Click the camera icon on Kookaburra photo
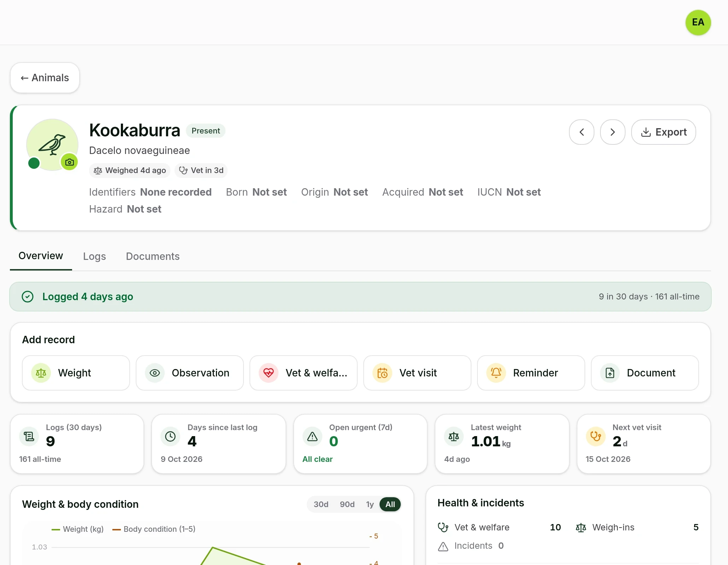 click(x=70, y=162)
